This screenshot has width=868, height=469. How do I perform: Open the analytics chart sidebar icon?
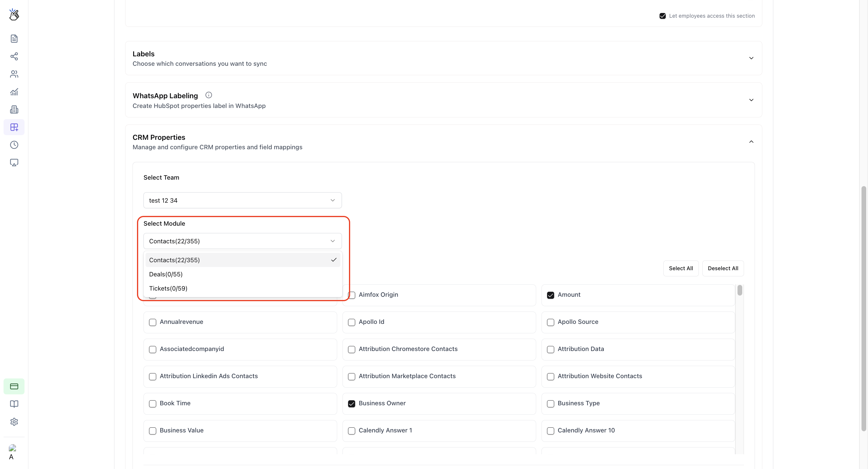(x=14, y=92)
